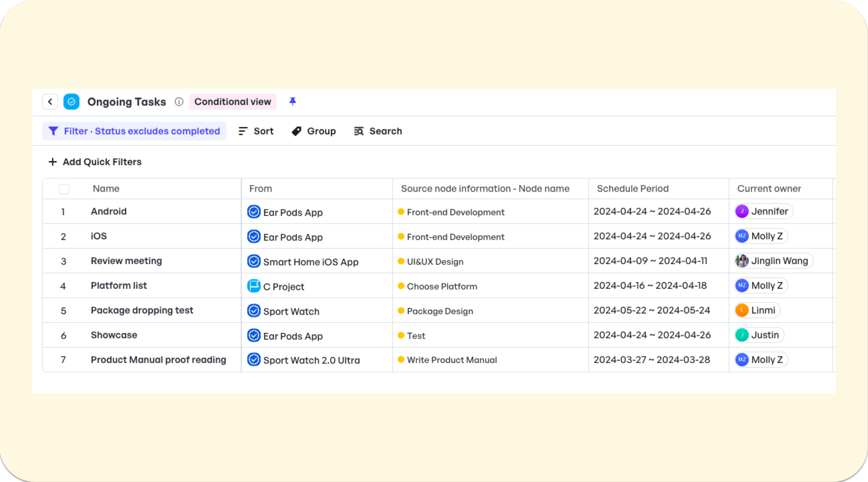Open the Showcase task
Screen dimensions: 868x482
tap(114, 335)
